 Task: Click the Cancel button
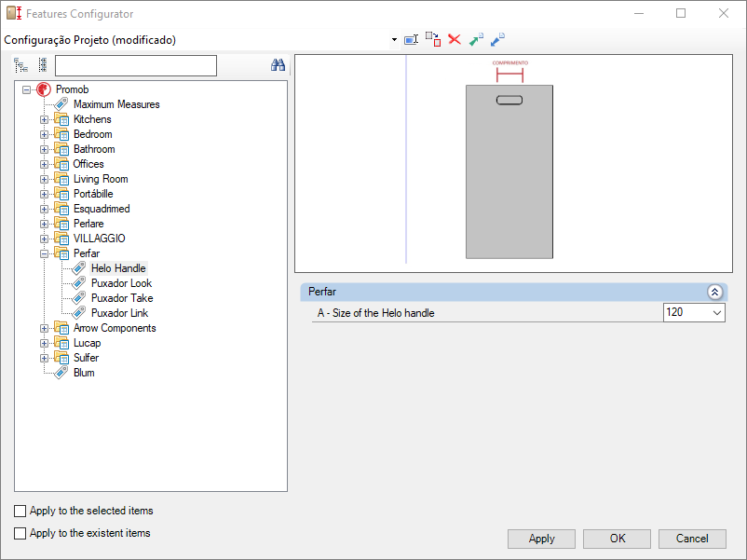[692, 539]
